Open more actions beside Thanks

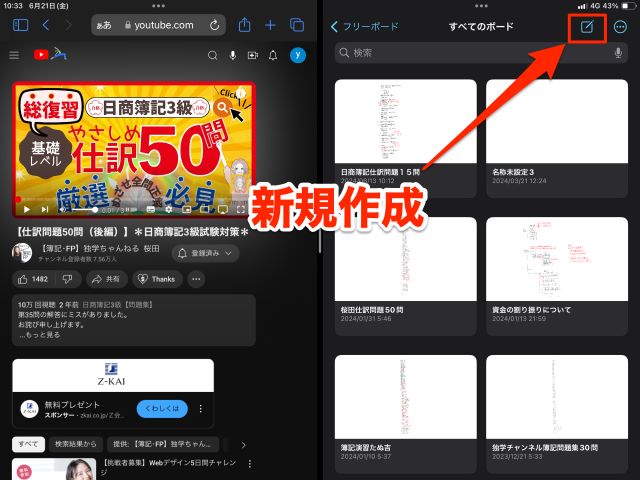(x=196, y=279)
